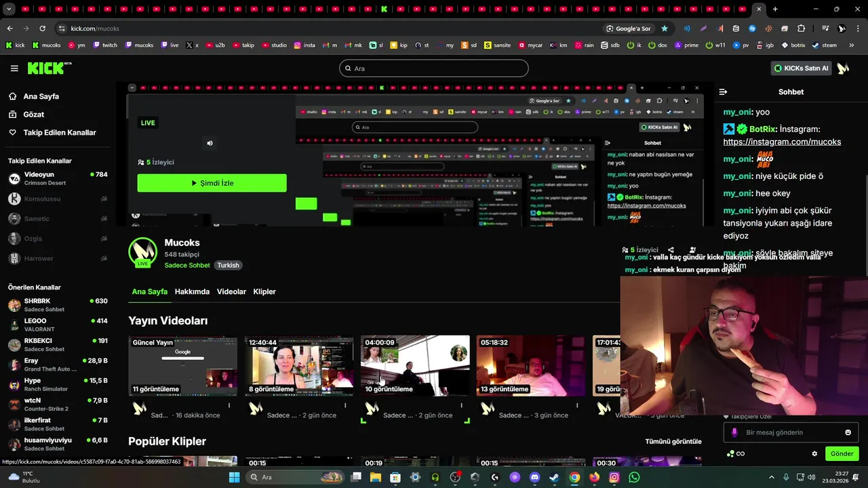This screenshot has height=488, width=868.
Task: Click the green KICK logo
Action: tap(49, 68)
